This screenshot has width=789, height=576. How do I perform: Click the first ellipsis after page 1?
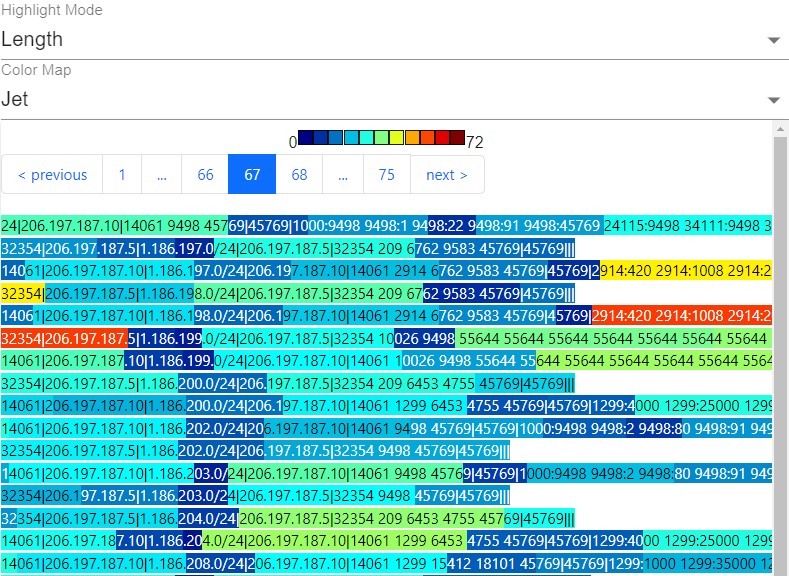click(x=162, y=175)
